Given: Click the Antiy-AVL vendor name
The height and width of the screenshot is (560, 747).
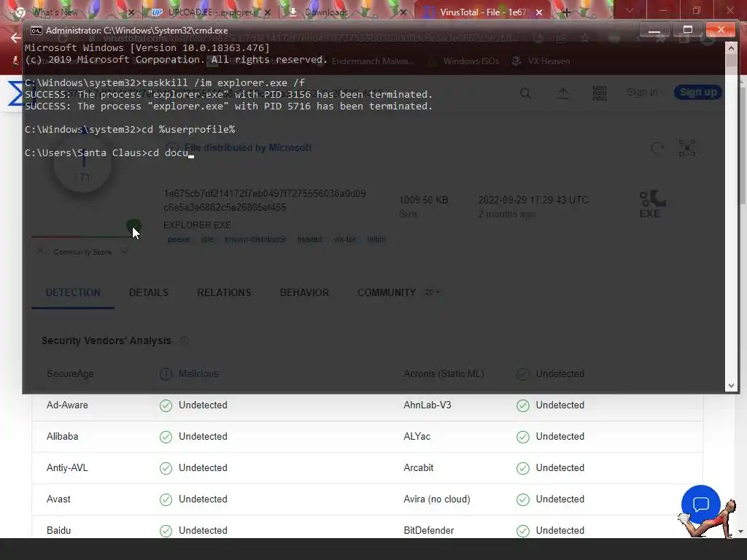Looking at the screenshot, I should (x=67, y=467).
